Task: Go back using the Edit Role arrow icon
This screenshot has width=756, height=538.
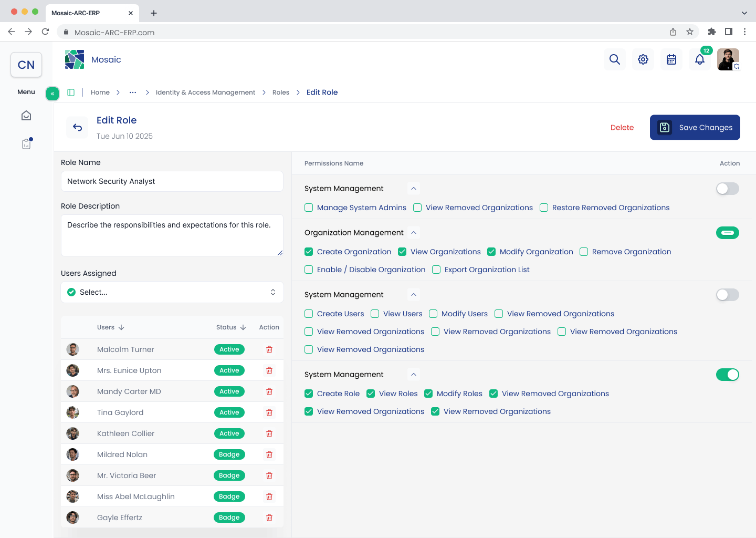Action: pyautogui.click(x=78, y=127)
